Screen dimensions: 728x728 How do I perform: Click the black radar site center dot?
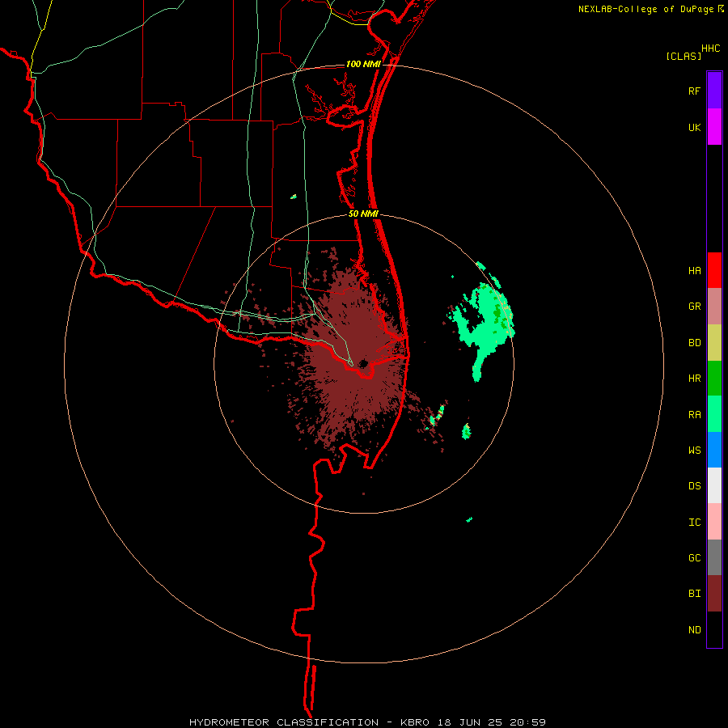pyautogui.click(x=363, y=363)
